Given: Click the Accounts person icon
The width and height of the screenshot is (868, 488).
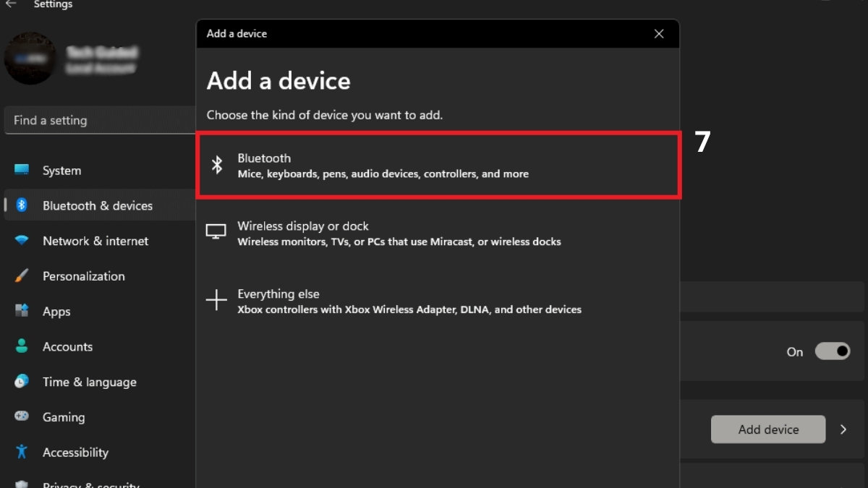Looking at the screenshot, I should coord(22,346).
